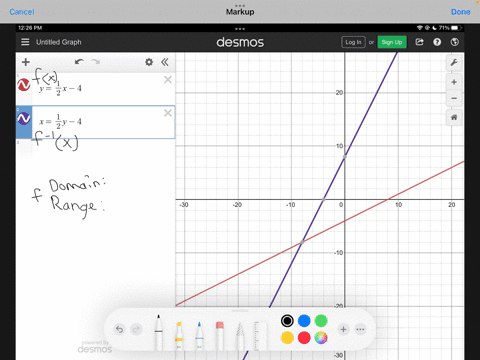Choose the green color swatch
Screen dimensions: 480x360
tap(321, 321)
